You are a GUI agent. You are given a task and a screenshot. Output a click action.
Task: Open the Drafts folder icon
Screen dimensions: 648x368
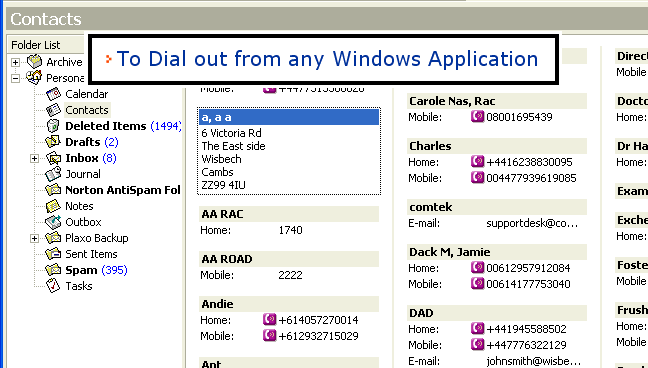coord(53,142)
